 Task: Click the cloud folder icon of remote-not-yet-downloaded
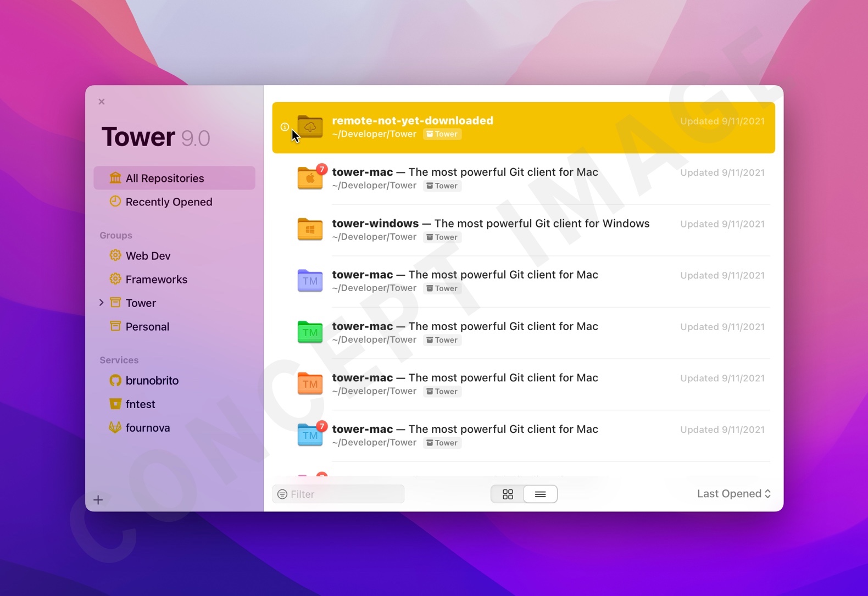[x=310, y=127]
